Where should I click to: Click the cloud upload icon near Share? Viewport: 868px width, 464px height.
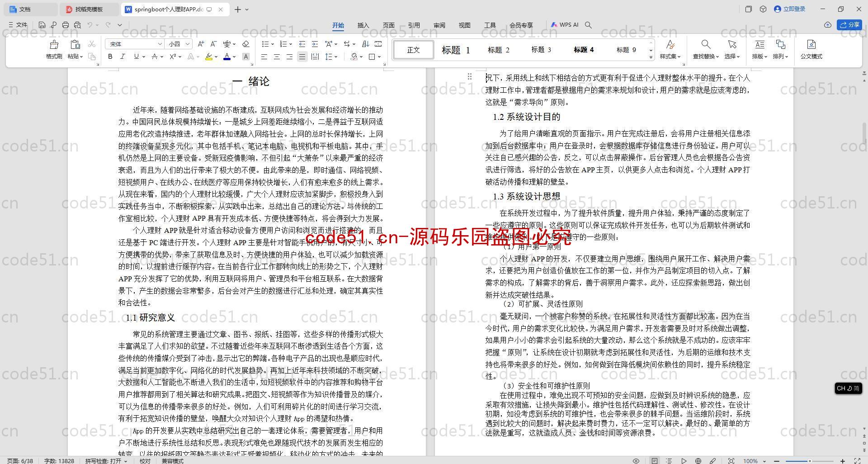coord(827,25)
